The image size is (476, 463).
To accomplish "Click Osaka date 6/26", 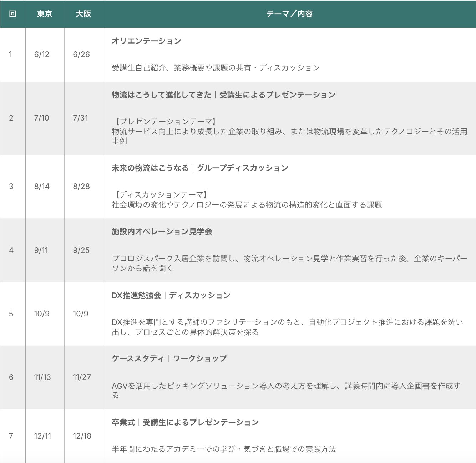I will 81,54.
